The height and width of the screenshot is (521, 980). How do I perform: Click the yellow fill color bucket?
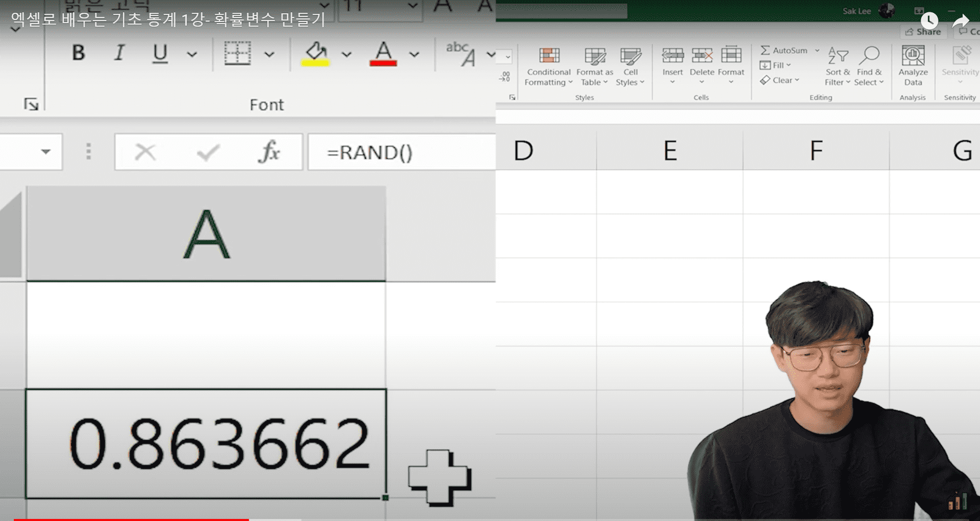[315, 53]
